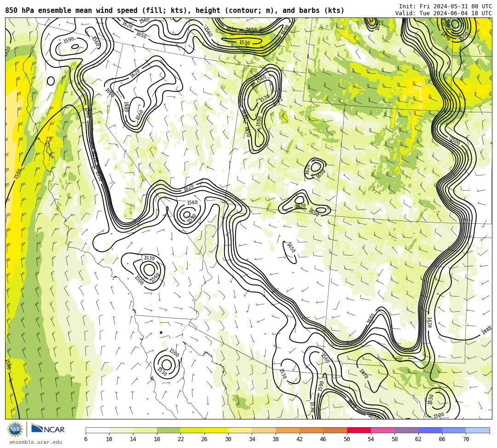Click the 38-42 kts orange color swatch

pyautogui.click(x=288, y=431)
